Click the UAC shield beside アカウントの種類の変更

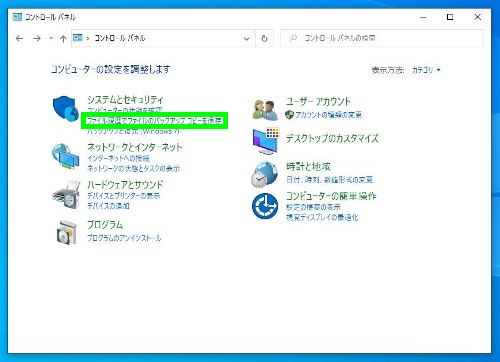coord(289,115)
